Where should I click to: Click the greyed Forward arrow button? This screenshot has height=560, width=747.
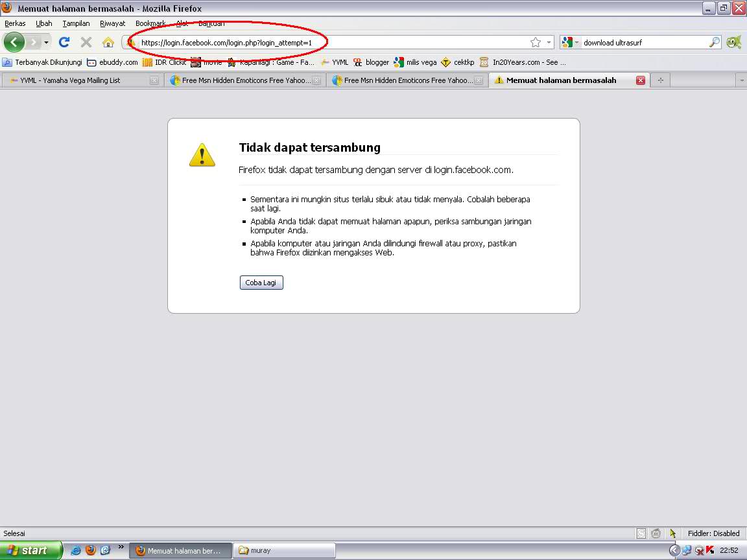[x=33, y=42]
